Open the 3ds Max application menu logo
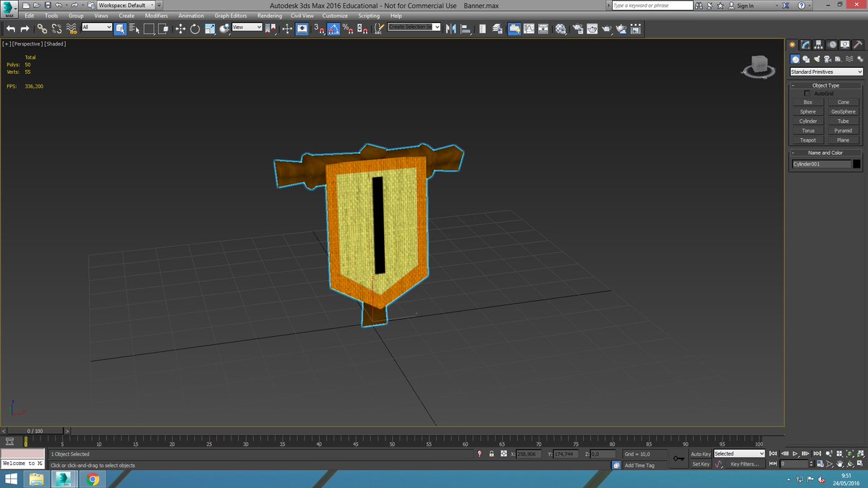The image size is (868, 488). 9,8
